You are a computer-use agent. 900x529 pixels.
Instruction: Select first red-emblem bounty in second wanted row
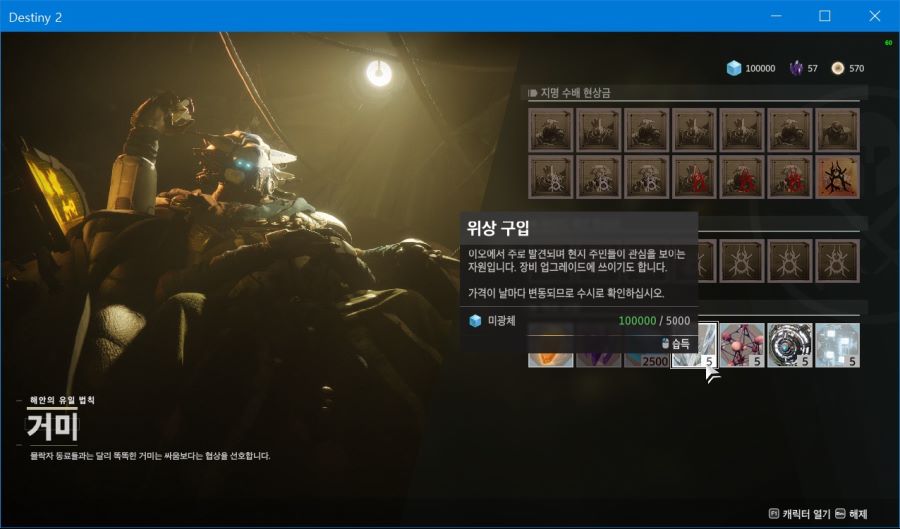(694, 177)
